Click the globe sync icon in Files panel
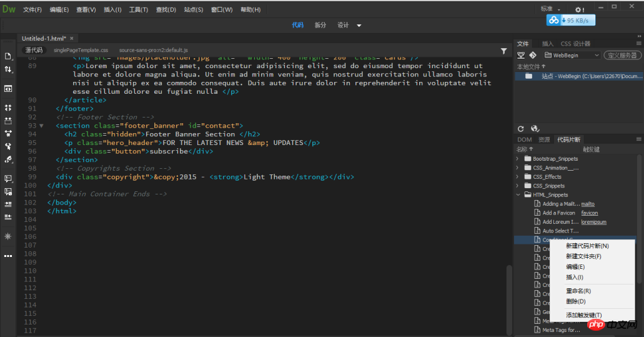 coord(535,129)
